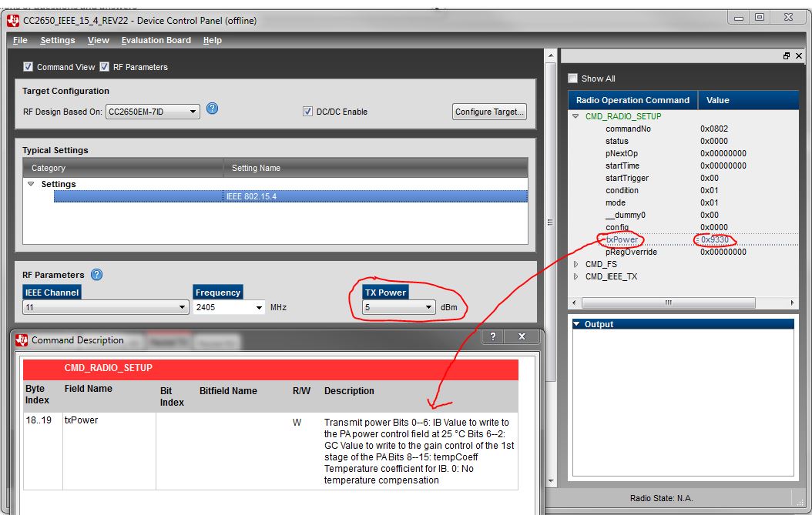The width and height of the screenshot is (812, 515).
Task: Open the TX Power dropdown
Action: pyautogui.click(x=429, y=307)
